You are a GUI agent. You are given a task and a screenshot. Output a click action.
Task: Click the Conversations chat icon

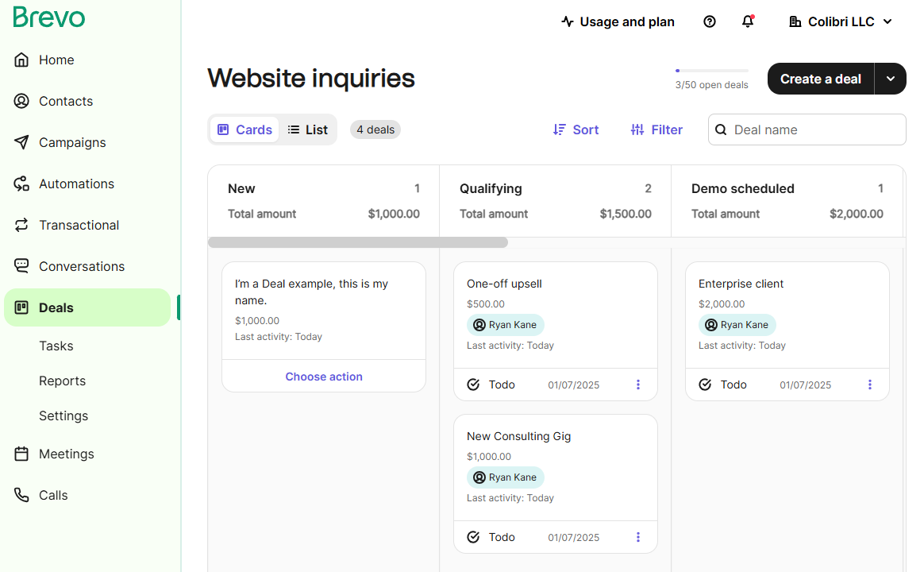21,266
